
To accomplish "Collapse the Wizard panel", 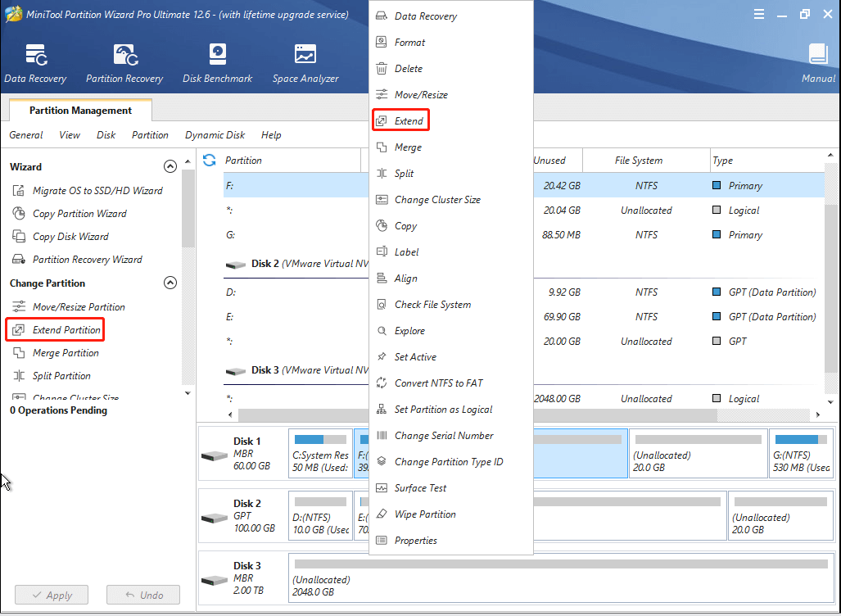I will point(170,165).
